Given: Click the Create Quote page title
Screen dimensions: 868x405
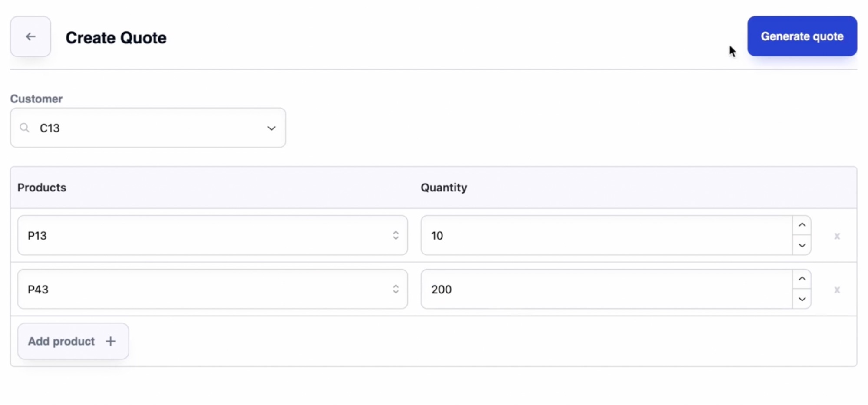Looking at the screenshot, I should 116,38.
